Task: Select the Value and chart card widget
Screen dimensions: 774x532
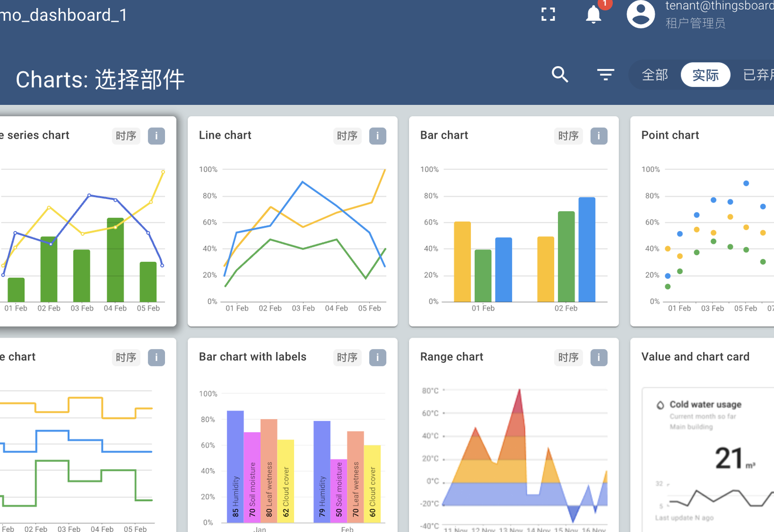Action: 695,356
